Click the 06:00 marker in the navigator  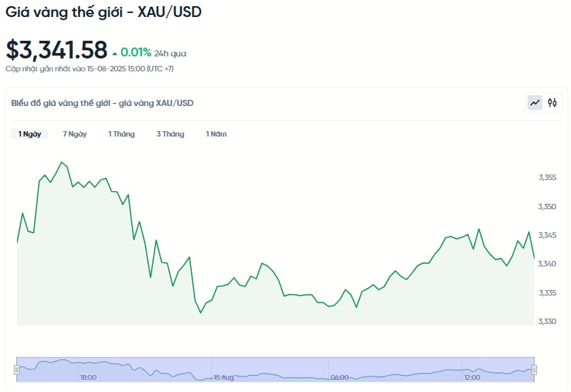click(339, 378)
